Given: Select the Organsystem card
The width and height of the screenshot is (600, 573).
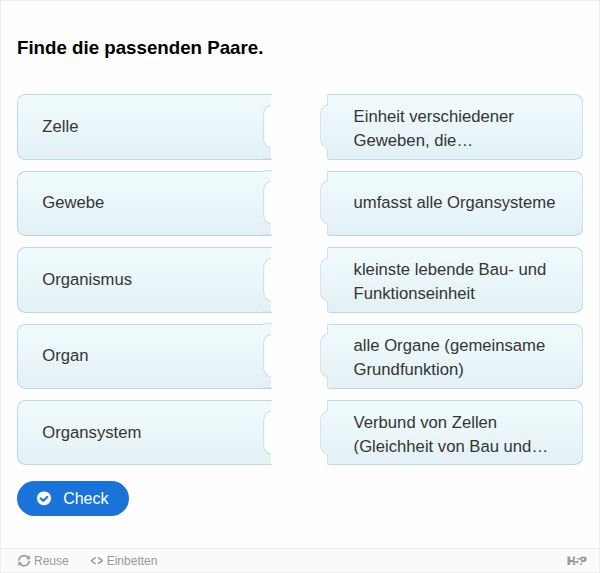Looking at the screenshot, I should tap(144, 433).
